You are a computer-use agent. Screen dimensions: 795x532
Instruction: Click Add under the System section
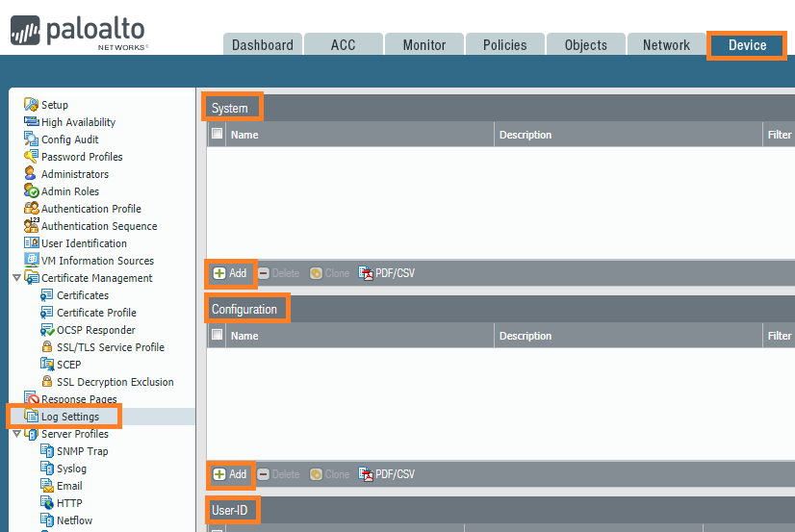tap(230, 273)
